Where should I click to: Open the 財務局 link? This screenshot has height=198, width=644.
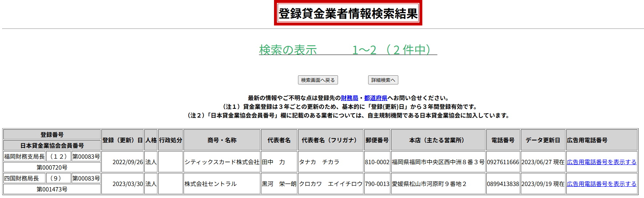tap(349, 98)
